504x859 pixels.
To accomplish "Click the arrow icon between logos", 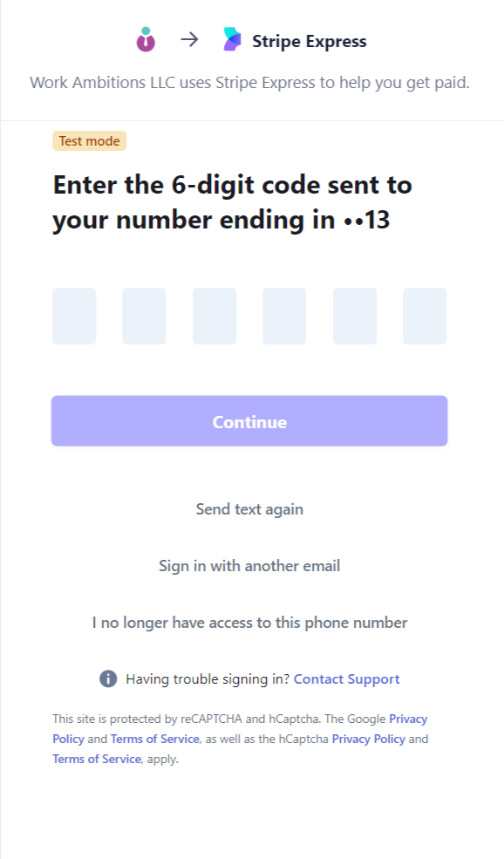I will point(189,39).
